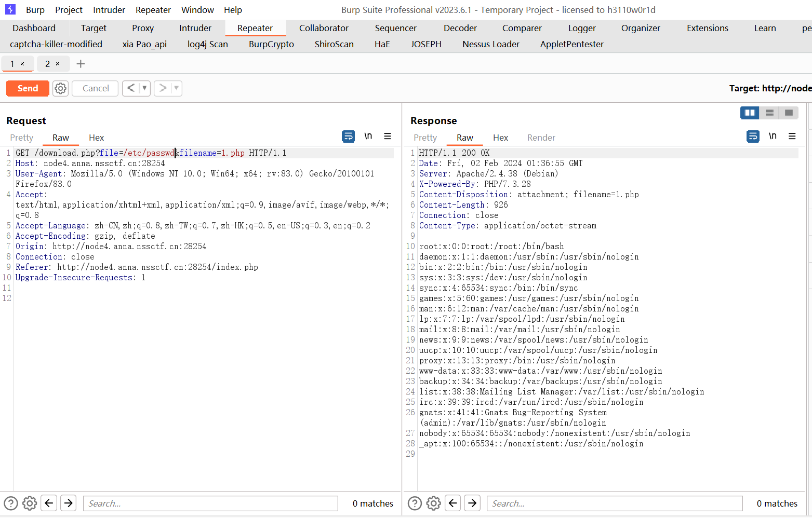Switch to the Decoder tab
812x518 pixels.
coord(460,28)
